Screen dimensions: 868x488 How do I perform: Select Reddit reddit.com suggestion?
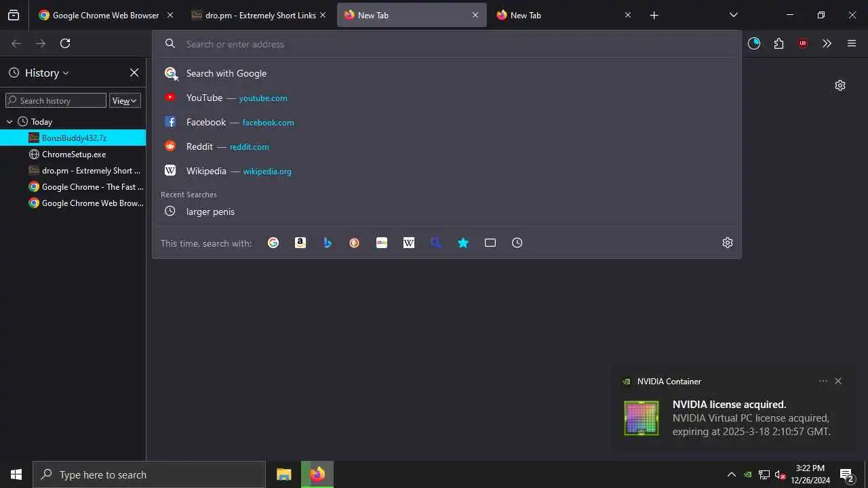coord(447,146)
